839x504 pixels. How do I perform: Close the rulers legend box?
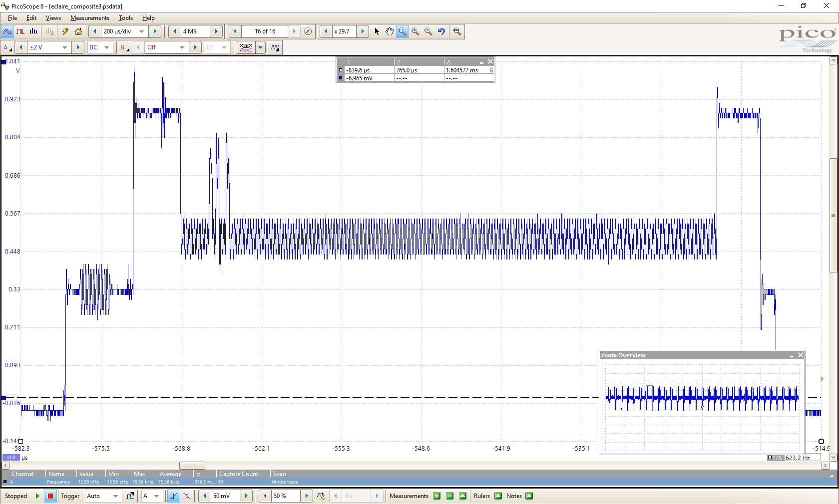tap(490, 62)
